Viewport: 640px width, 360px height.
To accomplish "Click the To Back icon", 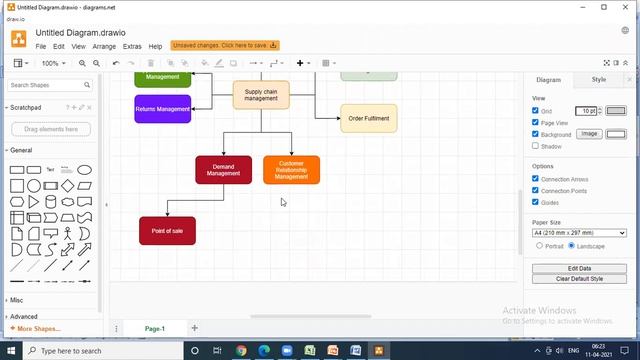I will (x=184, y=63).
